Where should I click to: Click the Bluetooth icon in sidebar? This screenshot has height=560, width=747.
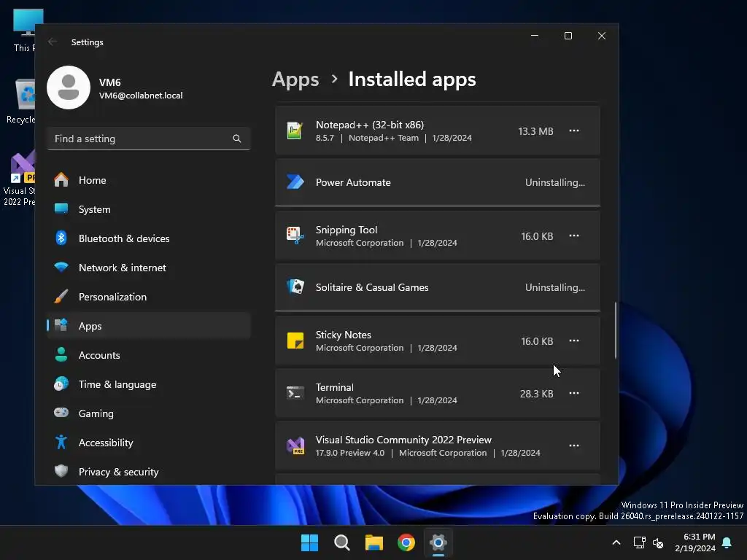tap(61, 238)
